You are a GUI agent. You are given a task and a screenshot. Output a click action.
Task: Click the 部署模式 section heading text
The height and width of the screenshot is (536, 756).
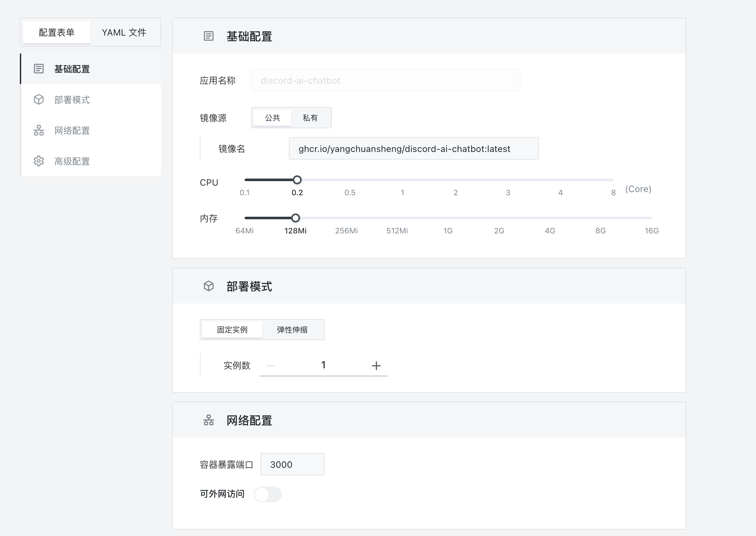249,287
